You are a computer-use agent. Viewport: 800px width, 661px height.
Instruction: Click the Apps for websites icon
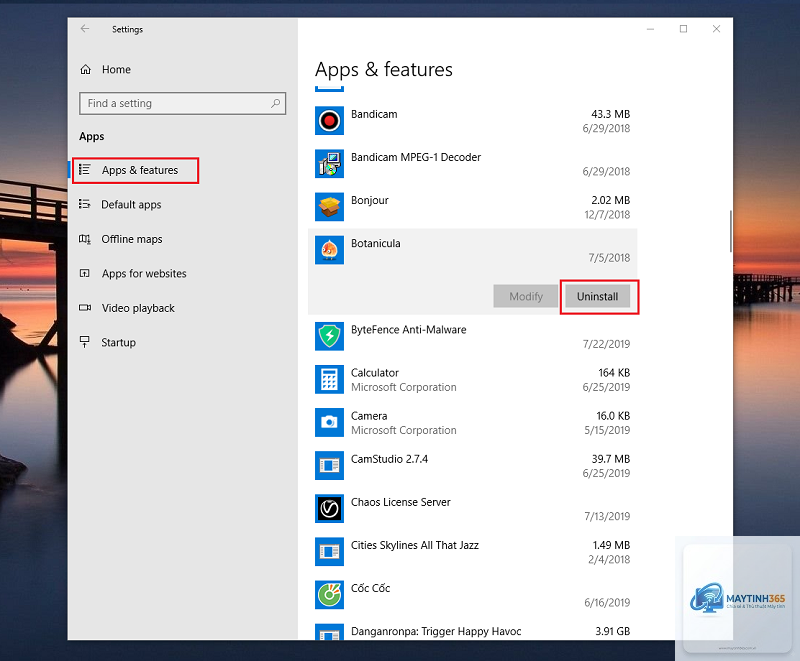point(85,273)
